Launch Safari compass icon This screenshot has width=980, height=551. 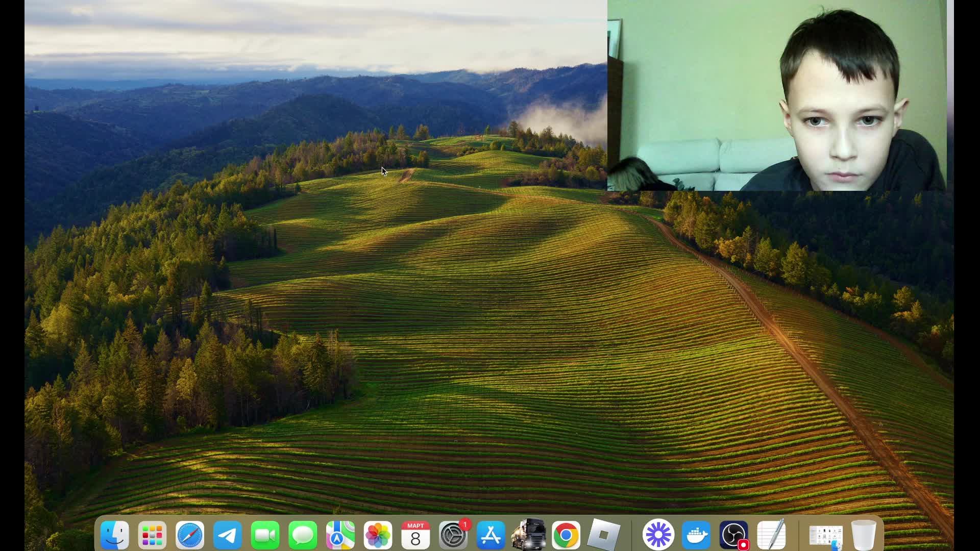tap(190, 535)
